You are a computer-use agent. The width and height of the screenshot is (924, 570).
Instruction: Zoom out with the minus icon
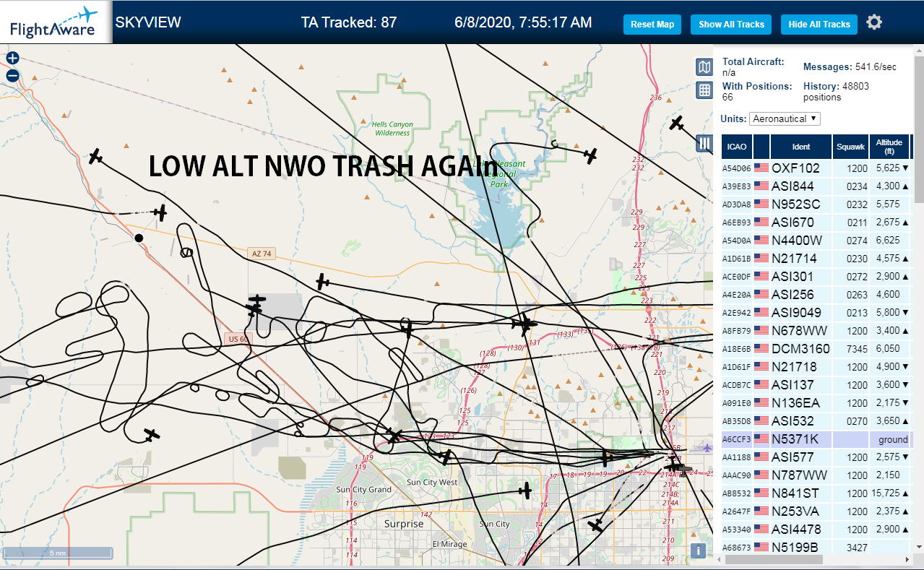[12, 75]
